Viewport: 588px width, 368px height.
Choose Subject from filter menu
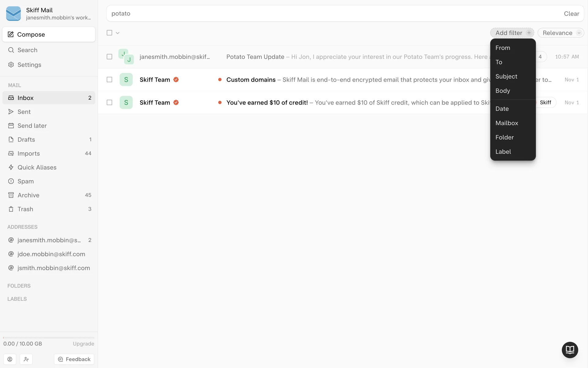tap(506, 76)
